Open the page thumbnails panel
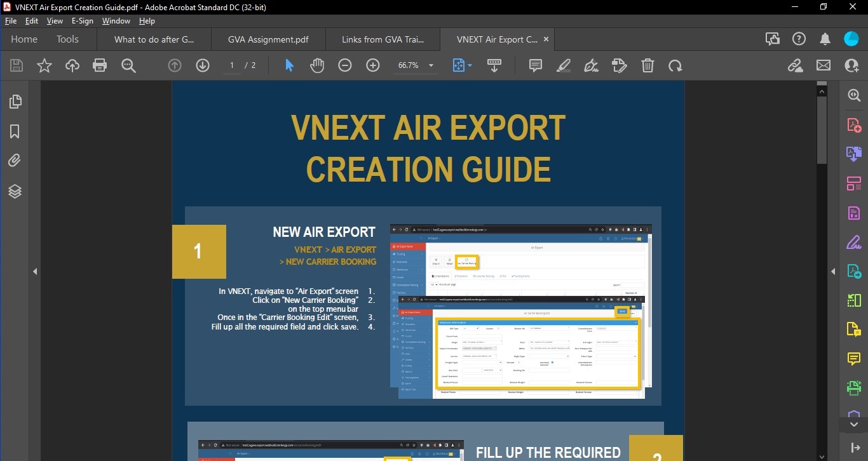Screen dimensions: 868x461 pyautogui.click(x=15, y=102)
